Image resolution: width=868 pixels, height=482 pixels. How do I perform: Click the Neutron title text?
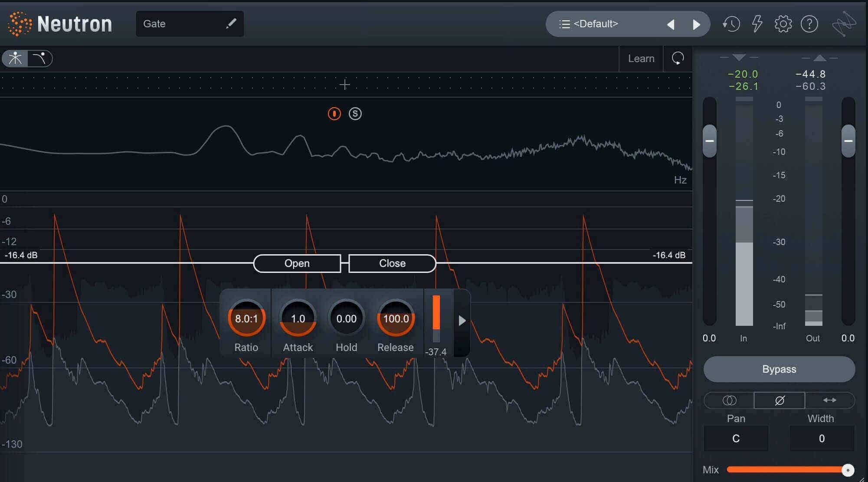pyautogui.click(x=75, y=24)
